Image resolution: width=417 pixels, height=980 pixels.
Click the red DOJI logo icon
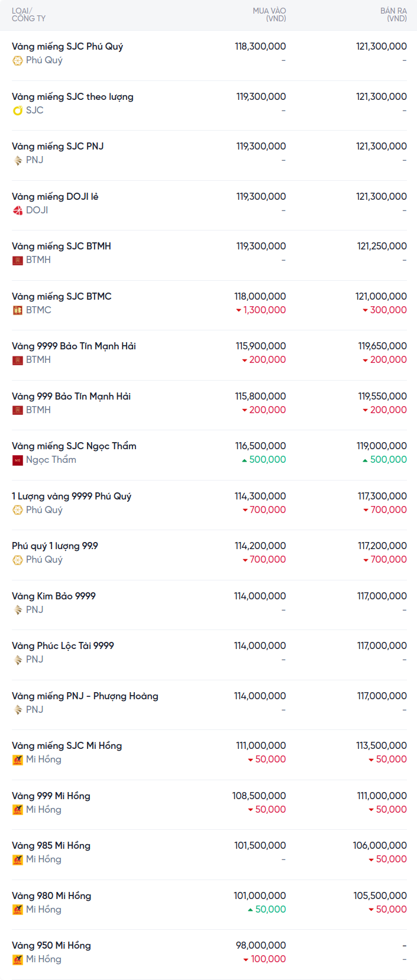tap(18, 210)
